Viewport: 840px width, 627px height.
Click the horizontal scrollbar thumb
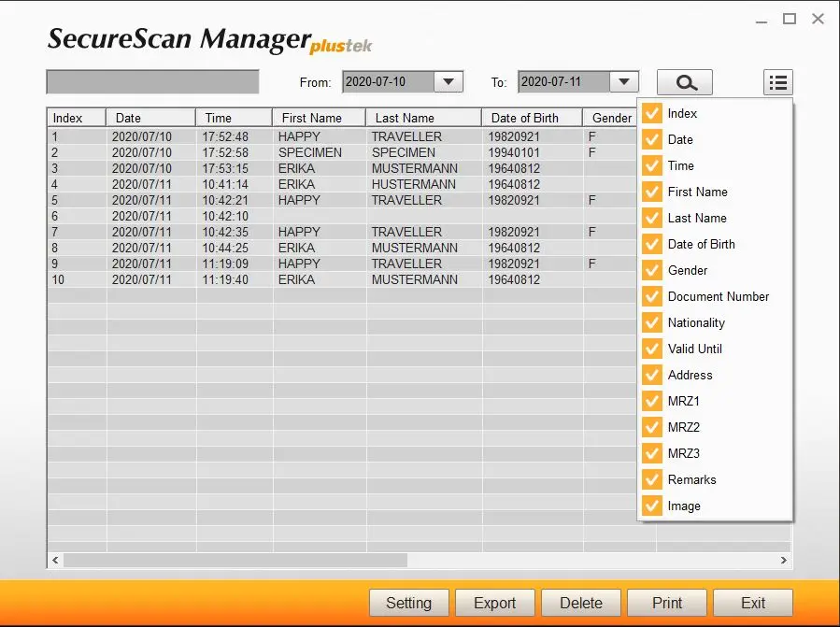coord(235,560)
